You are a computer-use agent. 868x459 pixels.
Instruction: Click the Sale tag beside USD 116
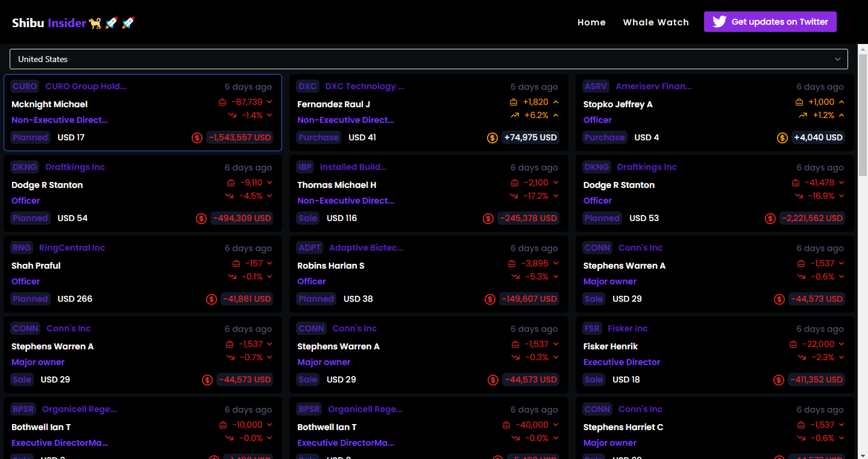click(x=307, y=218)
